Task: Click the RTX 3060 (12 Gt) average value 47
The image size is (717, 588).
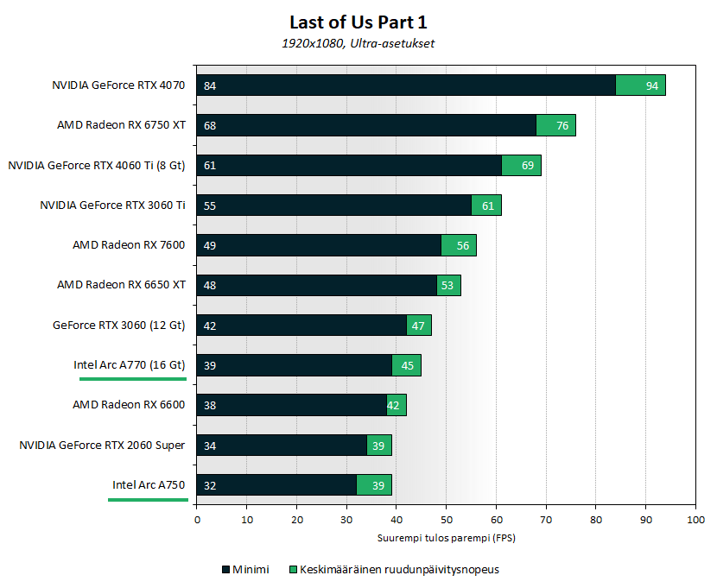Action: pos(418,326)
